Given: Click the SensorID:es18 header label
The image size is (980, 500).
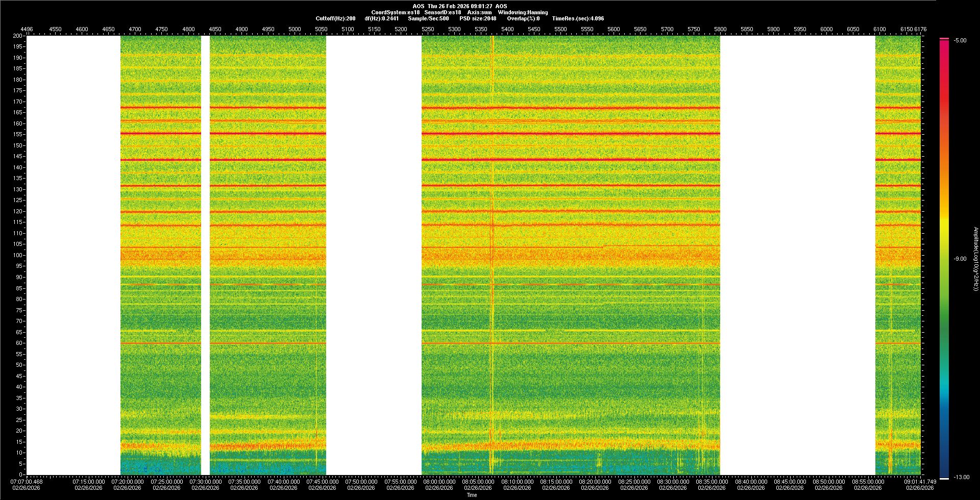Looking at the screenshot, I should point(443,12).
